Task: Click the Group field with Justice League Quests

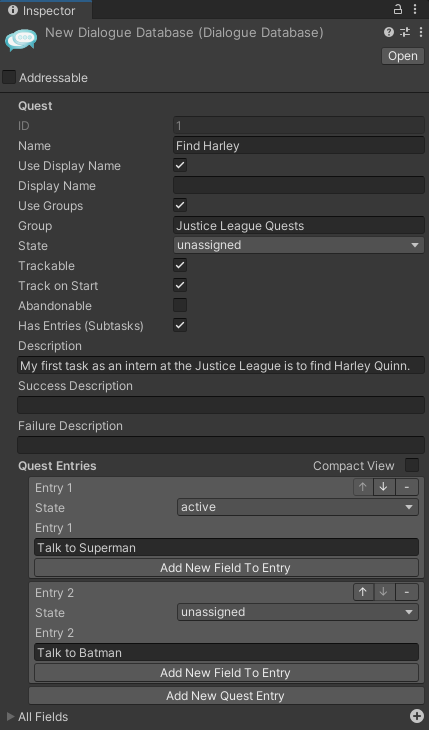Action: [x=299, y=225]
